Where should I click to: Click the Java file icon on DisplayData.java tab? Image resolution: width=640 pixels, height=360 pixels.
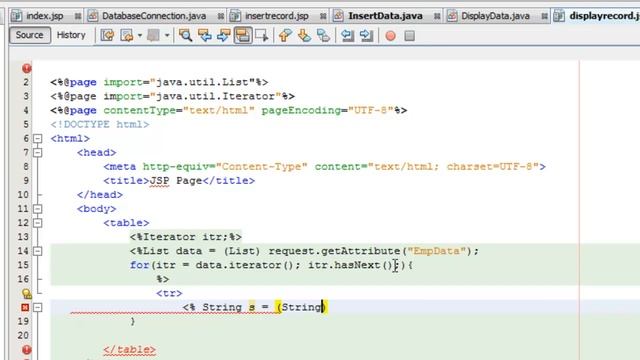pos(451,16)
